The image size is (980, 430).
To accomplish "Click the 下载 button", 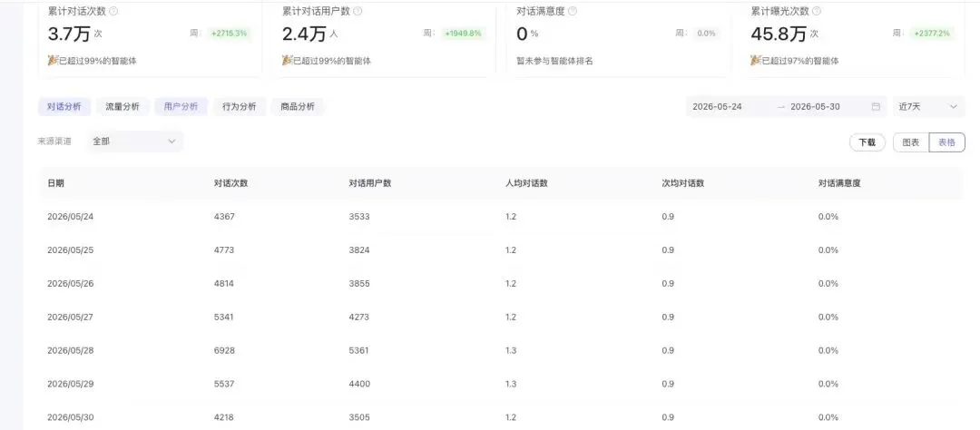I will click(x=867, y=142).
